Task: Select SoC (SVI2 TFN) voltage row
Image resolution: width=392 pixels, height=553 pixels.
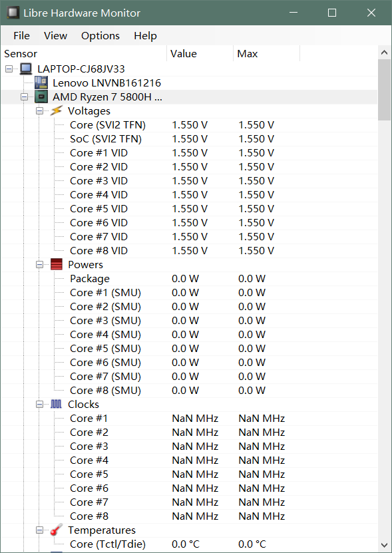Action: coord(189,138)
